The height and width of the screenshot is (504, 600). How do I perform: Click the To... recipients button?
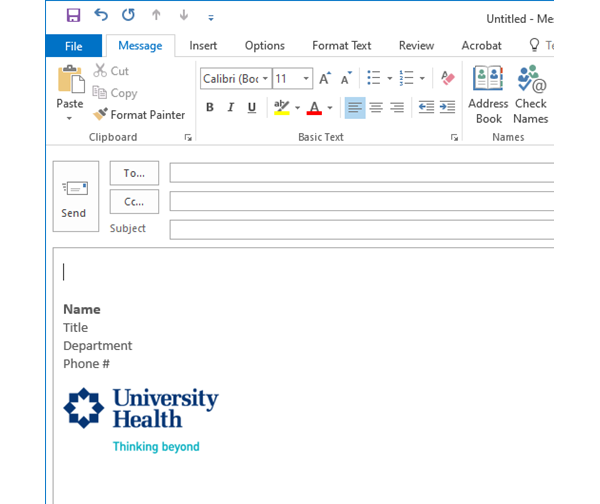click(134, 173)
